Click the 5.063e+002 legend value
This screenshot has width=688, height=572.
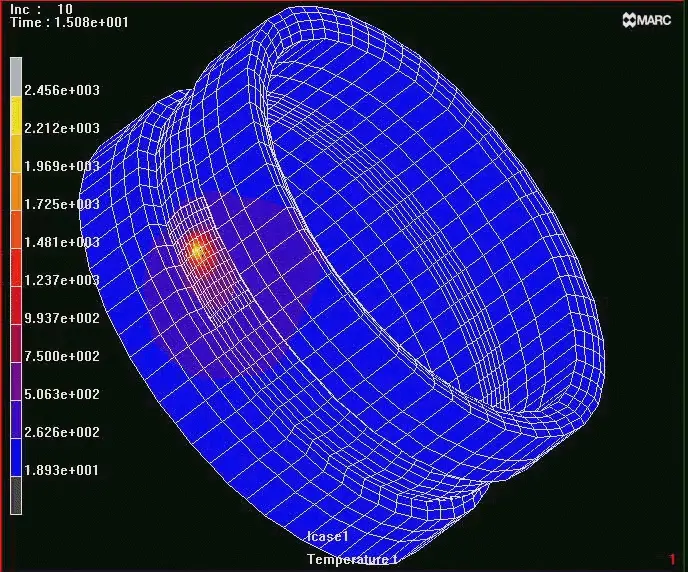[62, 394]
